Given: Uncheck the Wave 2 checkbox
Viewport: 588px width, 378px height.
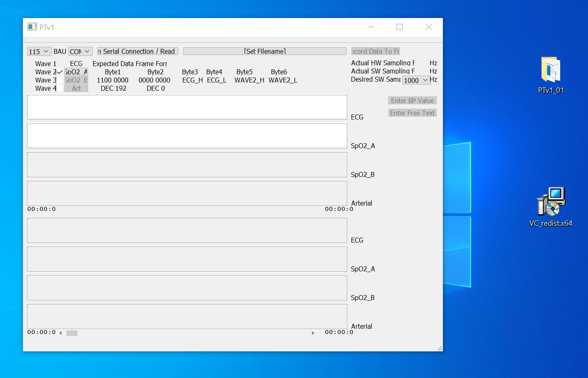Looking at the screenshot, I should coord(59,71).
